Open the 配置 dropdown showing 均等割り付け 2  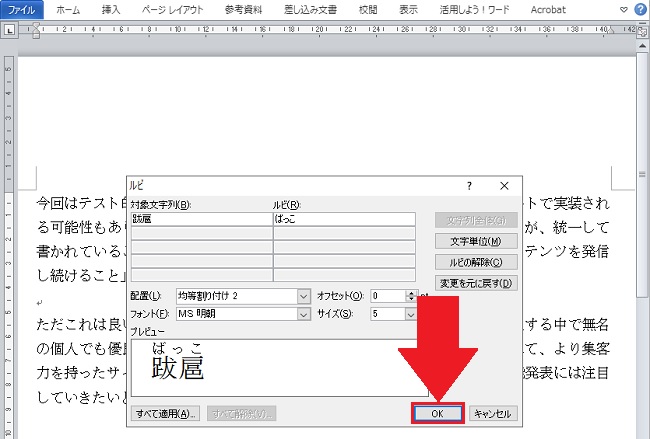pyautogui.click(x=243, y=296)
